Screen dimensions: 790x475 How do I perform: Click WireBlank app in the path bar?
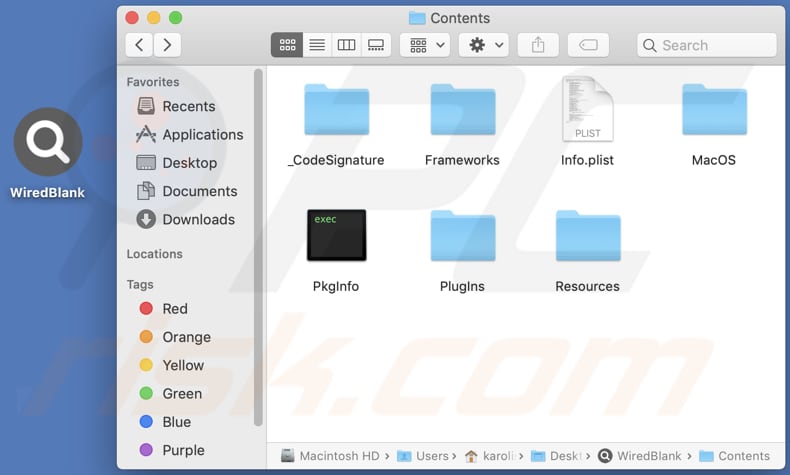(639, 456)
